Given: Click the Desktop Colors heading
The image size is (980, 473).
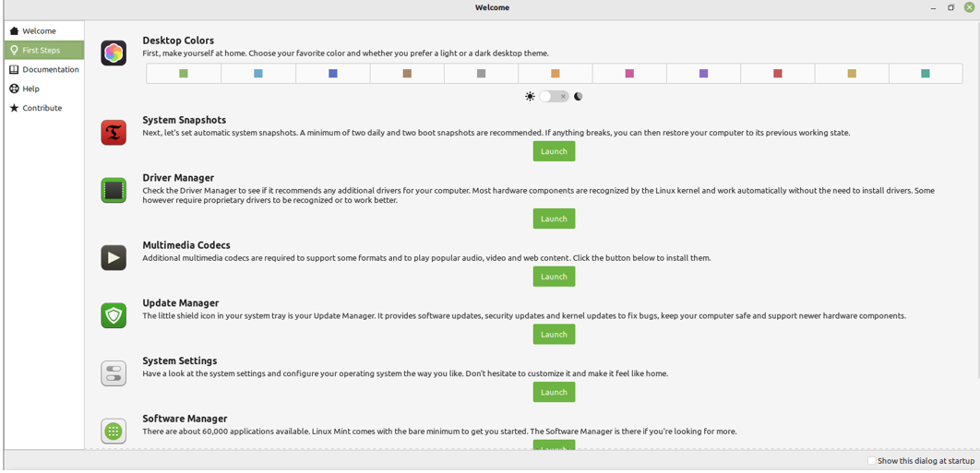Looking at the screenshot, I should 178,41.
